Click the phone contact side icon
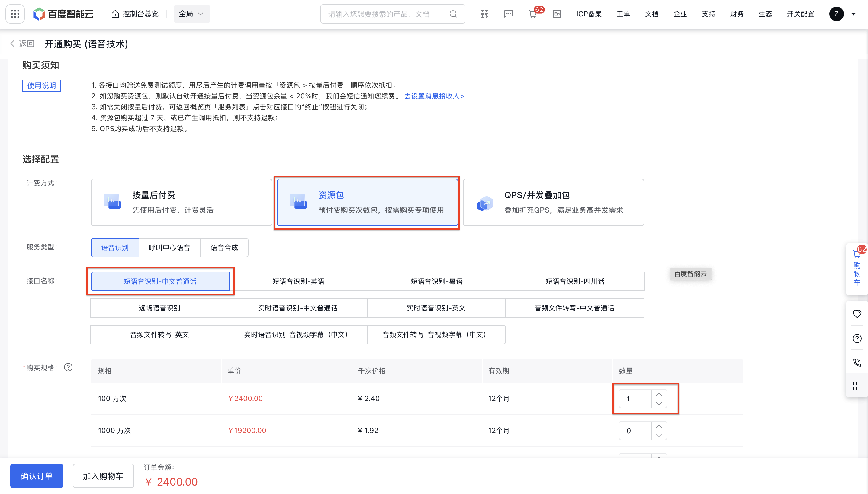This screenshot has height=494, width=868. [857, 362]
